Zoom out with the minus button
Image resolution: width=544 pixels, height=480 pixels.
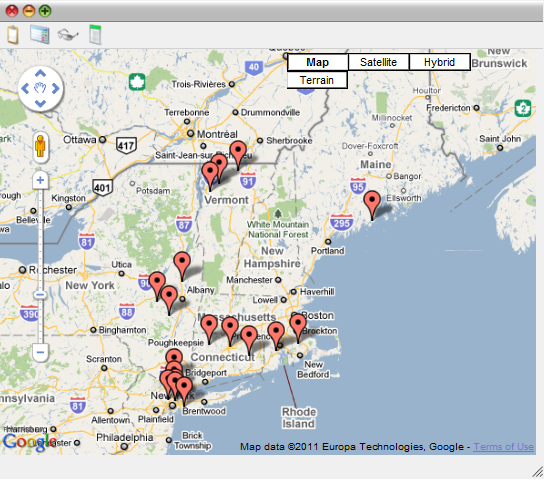(x=40, y=353)
